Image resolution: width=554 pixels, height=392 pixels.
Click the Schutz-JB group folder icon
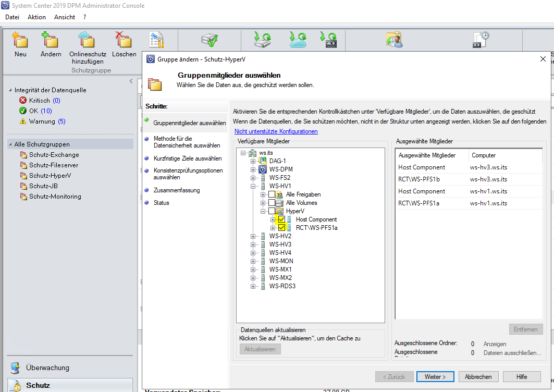[23, 186]
